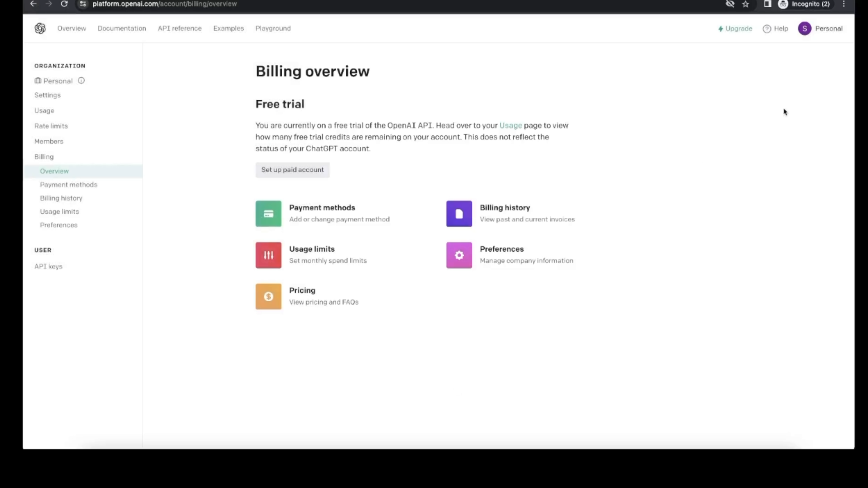
Task: Open API keys in sidebar
Action: coord(48,266)
